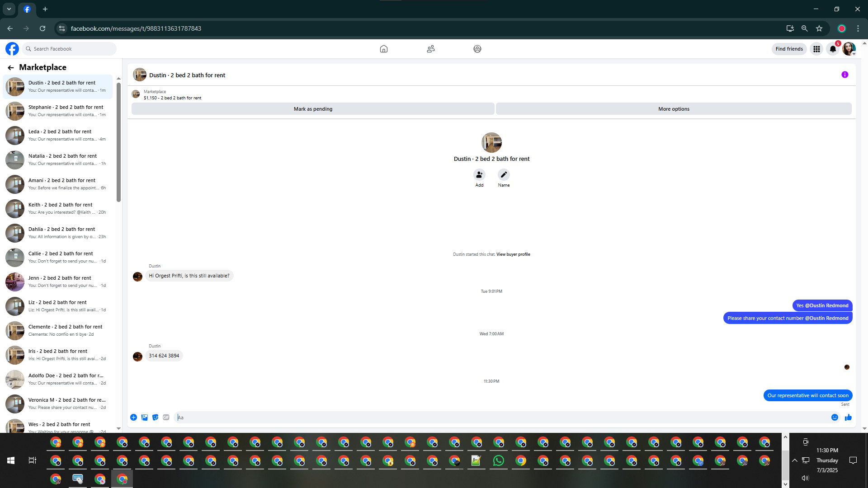Open the apps grid menu icon

click(816, 49)
